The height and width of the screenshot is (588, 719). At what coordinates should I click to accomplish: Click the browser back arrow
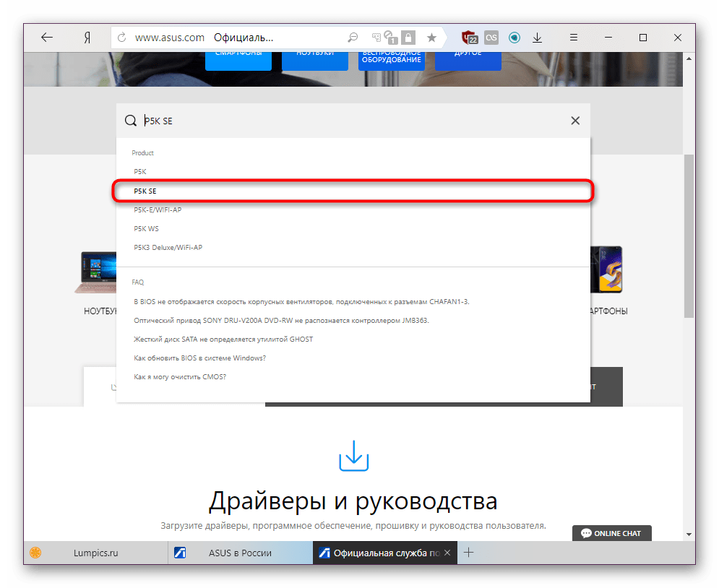tap(47, 38)
